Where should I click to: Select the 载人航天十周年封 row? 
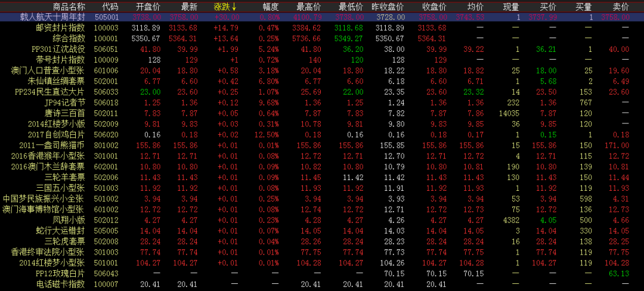322,17
